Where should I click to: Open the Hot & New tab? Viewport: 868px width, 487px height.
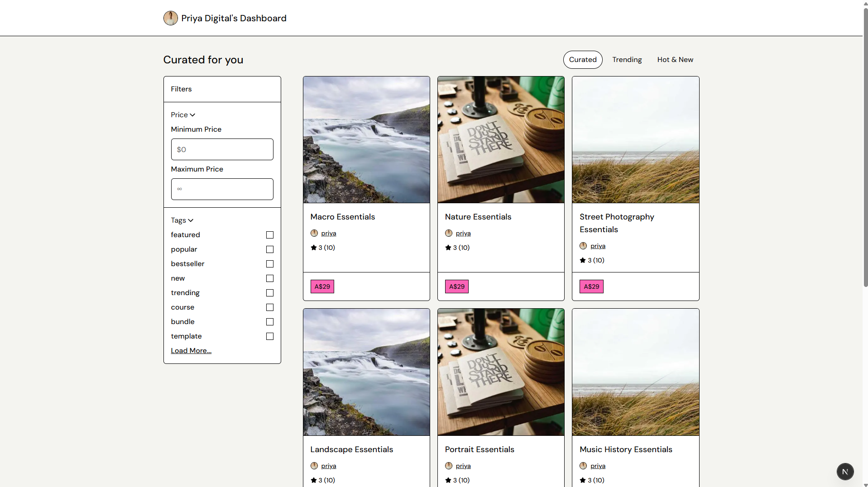[675, 60]
